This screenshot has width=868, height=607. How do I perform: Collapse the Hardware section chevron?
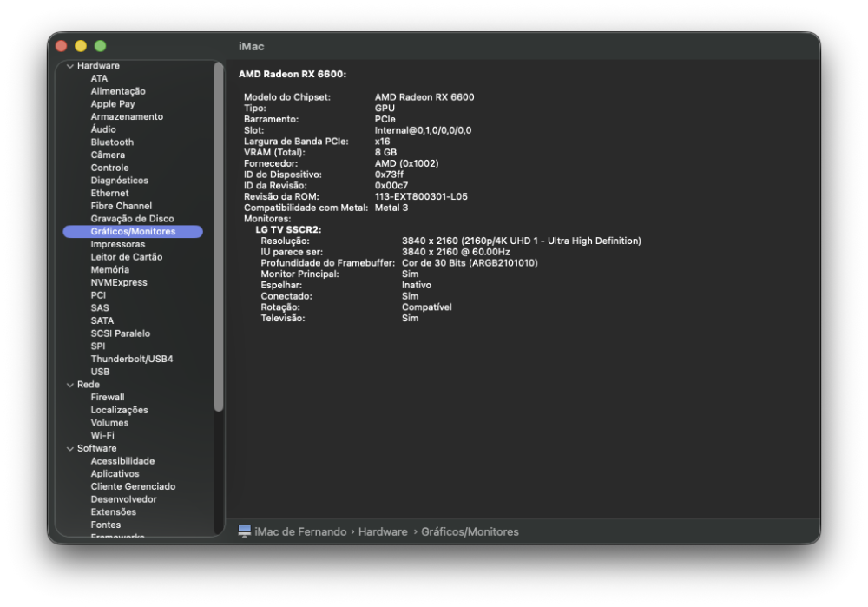70,66
